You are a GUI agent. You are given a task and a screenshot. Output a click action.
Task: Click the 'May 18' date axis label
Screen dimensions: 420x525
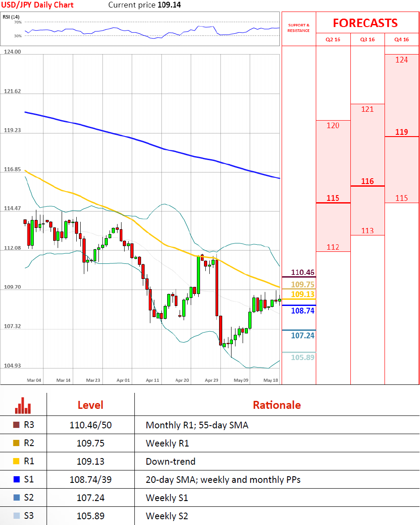pos(271,380)
